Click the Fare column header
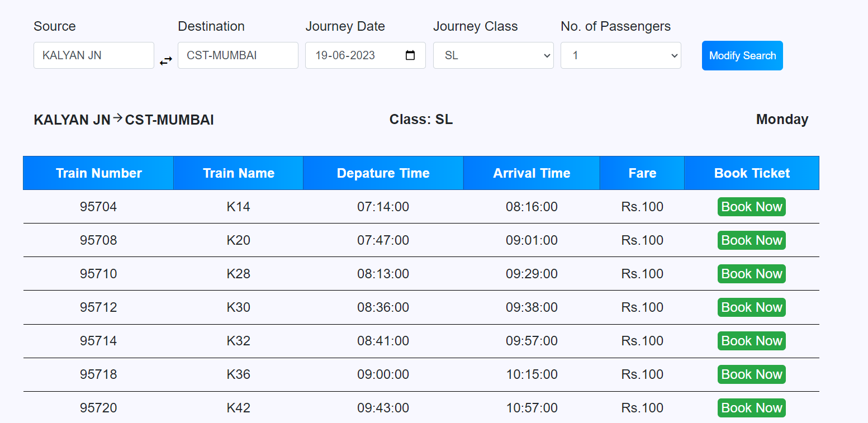The image size is (868, 423). coord(642,173)
